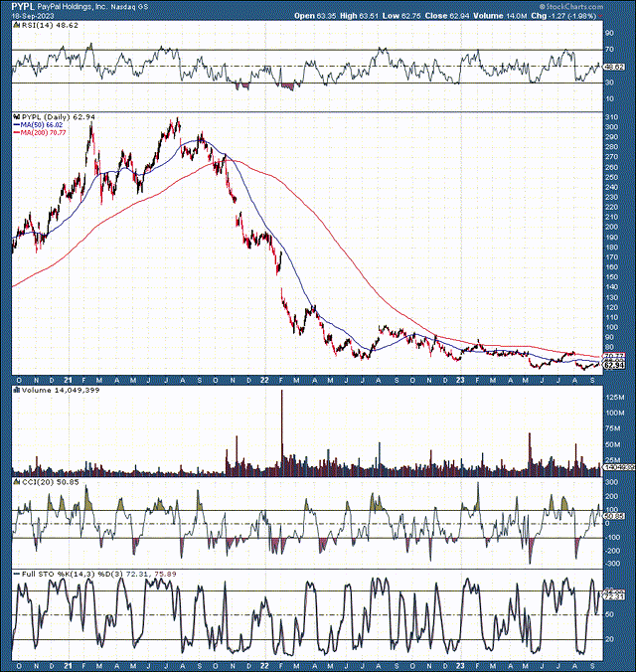Click the Nasdaq GS exchange label
Viewport: 636px width, 672px height.
tap(128, 7)
